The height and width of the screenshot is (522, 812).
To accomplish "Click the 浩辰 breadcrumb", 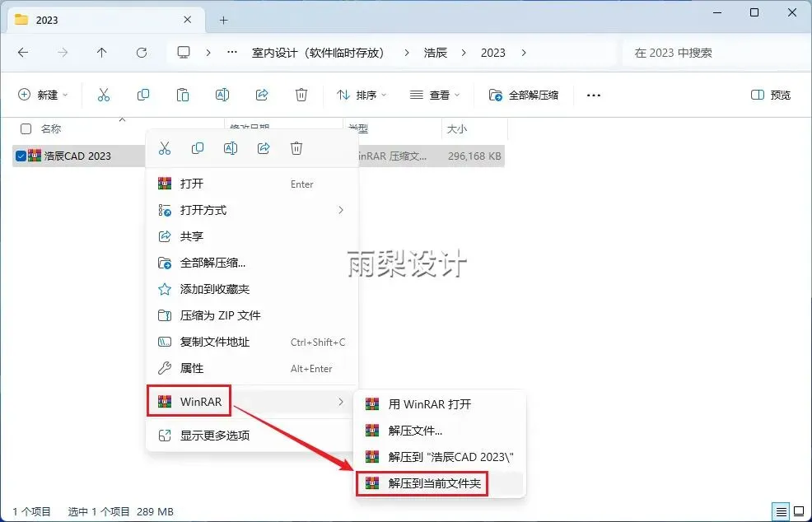I will [x=436, y=53].
